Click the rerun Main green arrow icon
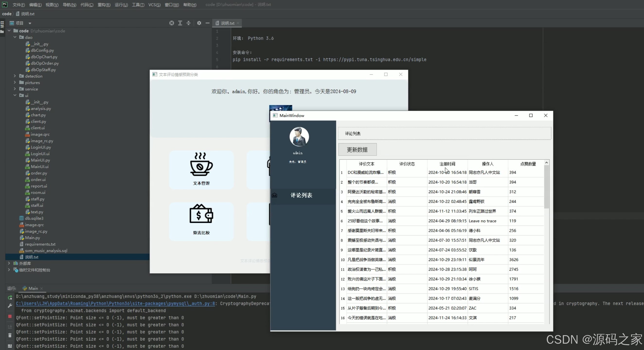Screen dimensions: 644x350 [10, 297]
